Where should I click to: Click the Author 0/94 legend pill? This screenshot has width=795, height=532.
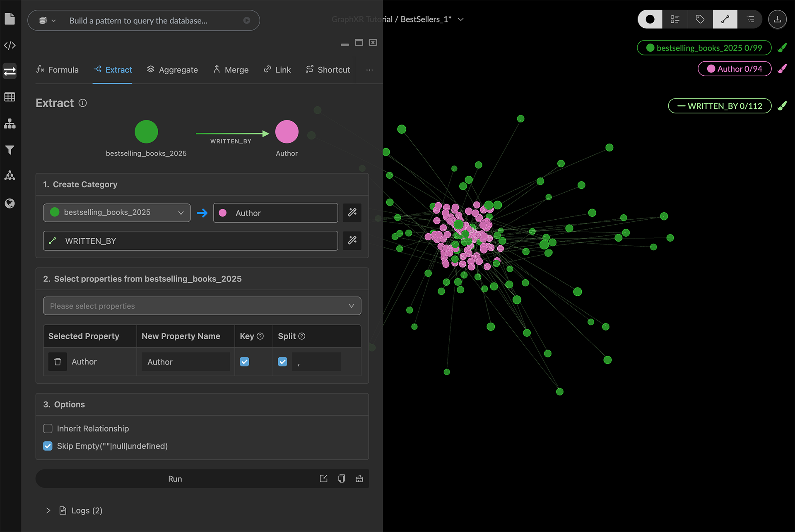(735, 69)
